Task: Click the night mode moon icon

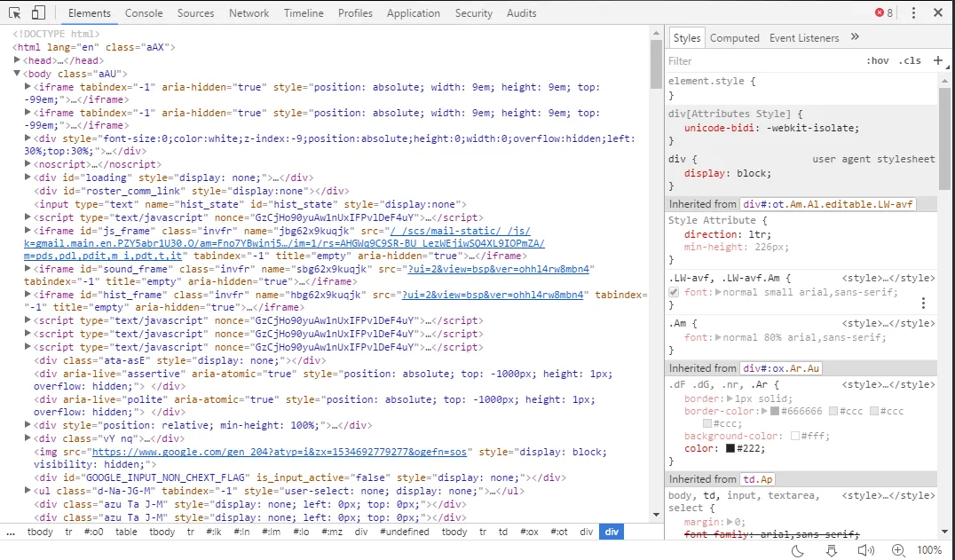Action: (797, 550)
